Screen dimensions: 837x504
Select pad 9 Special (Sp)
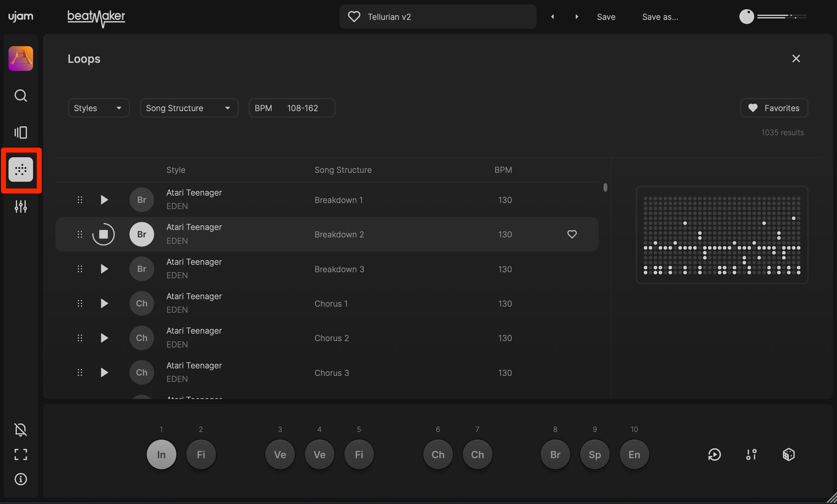(595, 455)
